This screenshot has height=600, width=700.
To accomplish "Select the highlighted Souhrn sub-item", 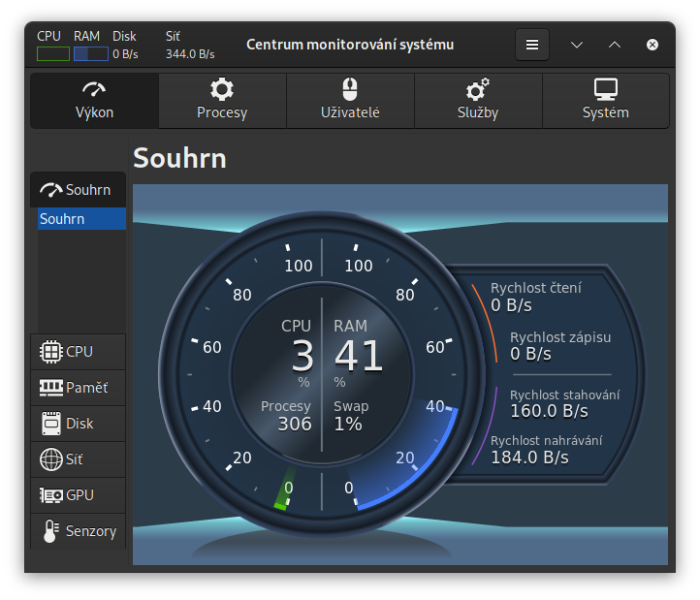I will [x=81, y=219].
